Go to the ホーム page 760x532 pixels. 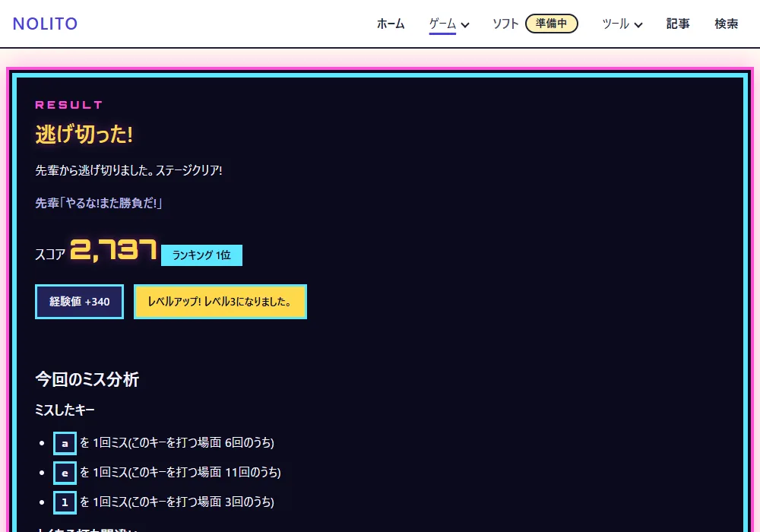391,24
